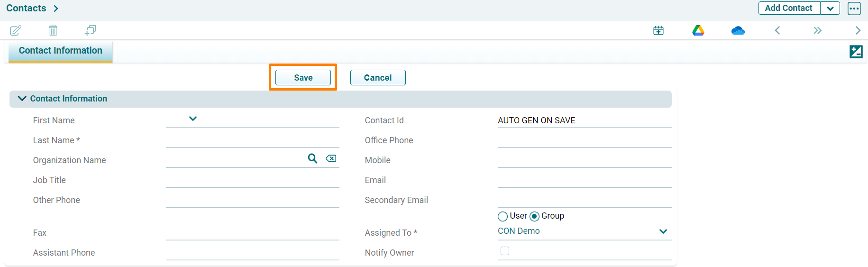Open the calendar add-event icon
The image size is (868, 267).
[x=658, y=31]
